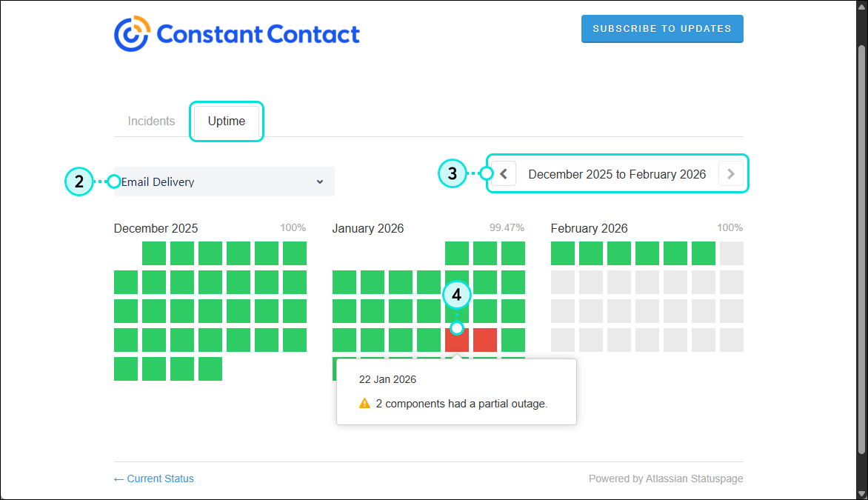Screen dimensions: 868x500
Task: Click the SUBSCRIBE TO UPDATES button
Action: [661, 28]
